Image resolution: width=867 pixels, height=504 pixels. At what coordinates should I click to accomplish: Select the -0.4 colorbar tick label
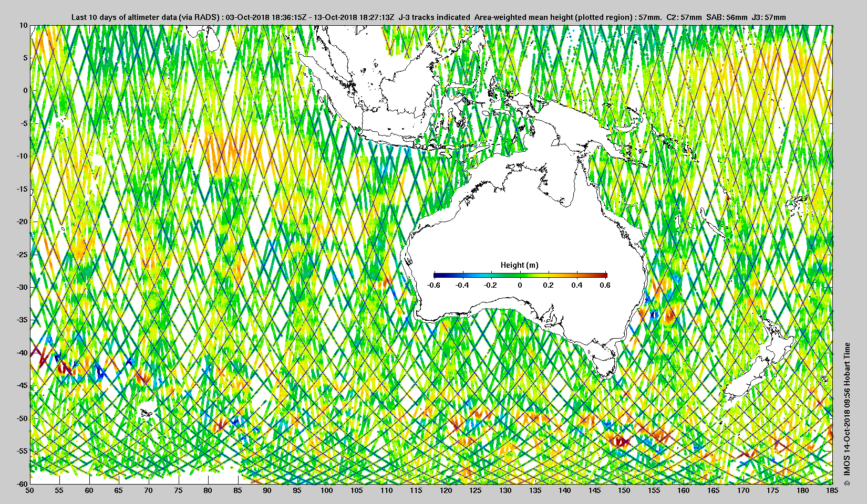pyautogui.click(x=462, y=285)
